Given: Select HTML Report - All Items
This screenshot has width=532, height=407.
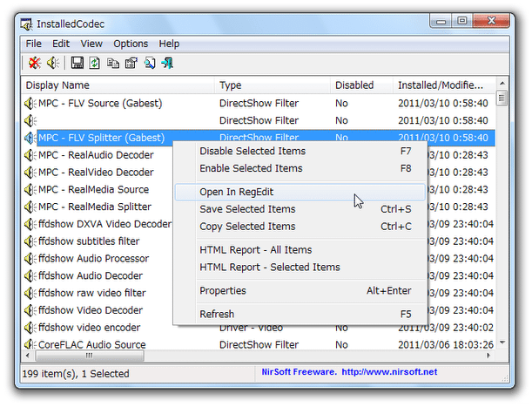Looking at the screenshot, I should pos(300,250).
